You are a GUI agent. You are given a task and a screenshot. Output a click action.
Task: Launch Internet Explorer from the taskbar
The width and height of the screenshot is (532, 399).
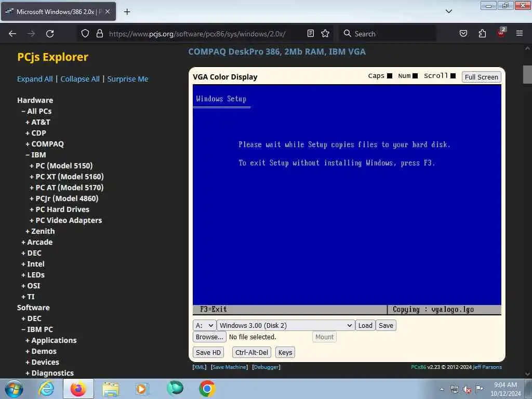[46, 389]
